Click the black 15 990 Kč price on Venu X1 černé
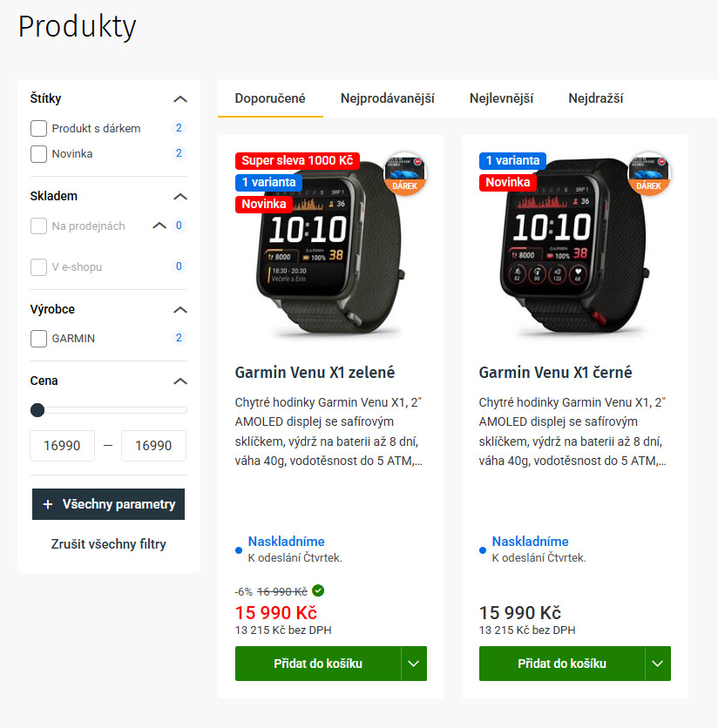 [520, 613]
